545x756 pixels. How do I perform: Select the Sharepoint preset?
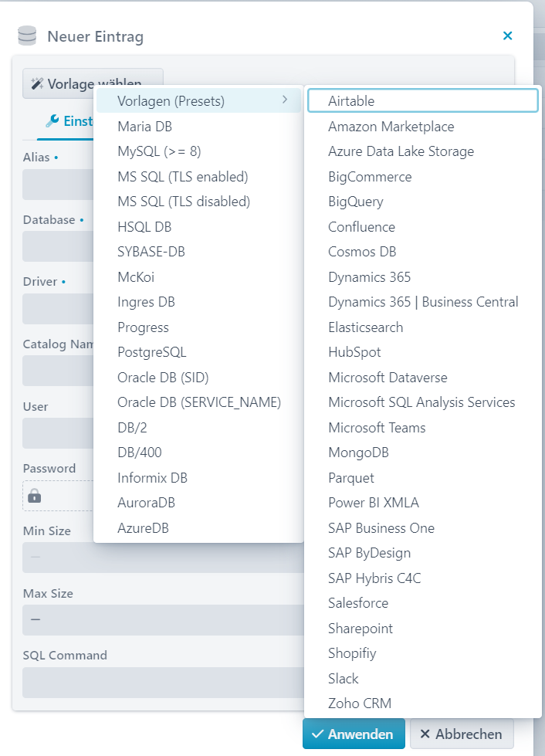coord(422,629)
